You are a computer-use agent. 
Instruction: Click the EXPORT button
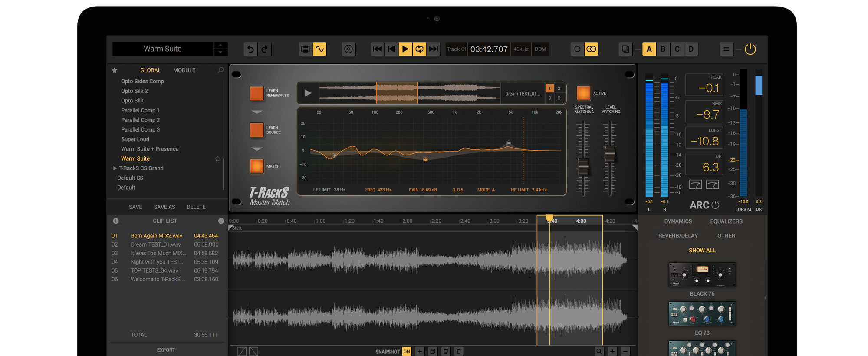click(166, 350)
